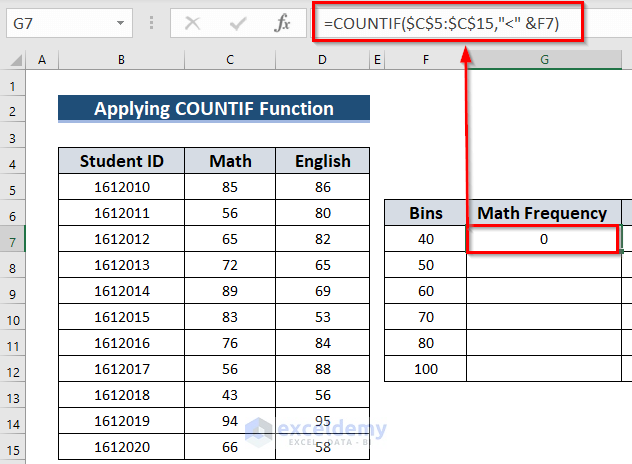Select Bins value 40 cell
This screenshot has height=464, width=632.
pos(426,239)
